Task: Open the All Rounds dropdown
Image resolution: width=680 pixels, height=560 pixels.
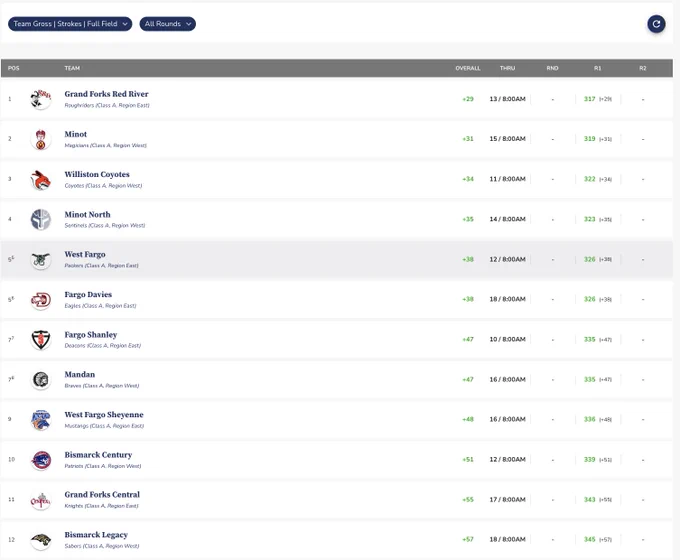Action: (x=167, y=24)
